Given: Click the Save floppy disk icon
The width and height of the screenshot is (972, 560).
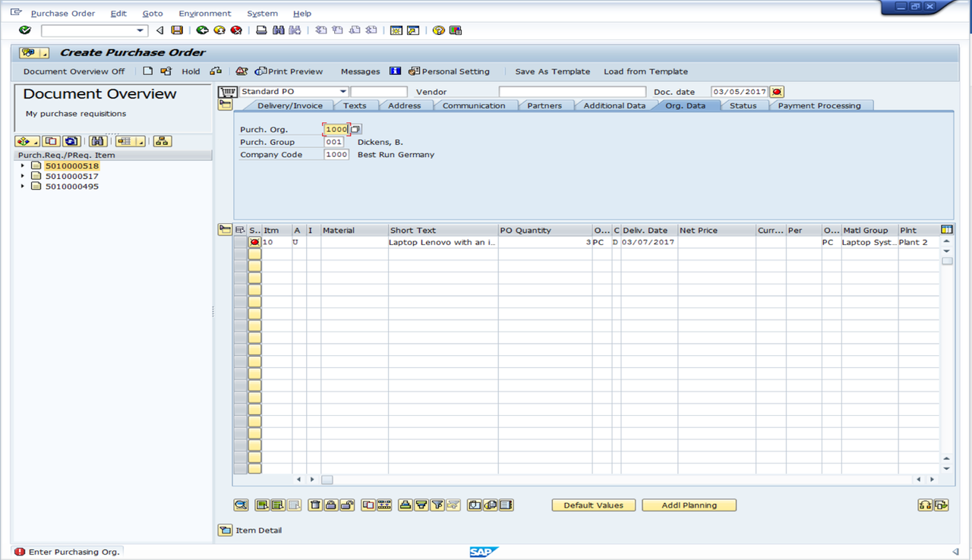Looking at the screenshot, I should click(x=177, y=30).
